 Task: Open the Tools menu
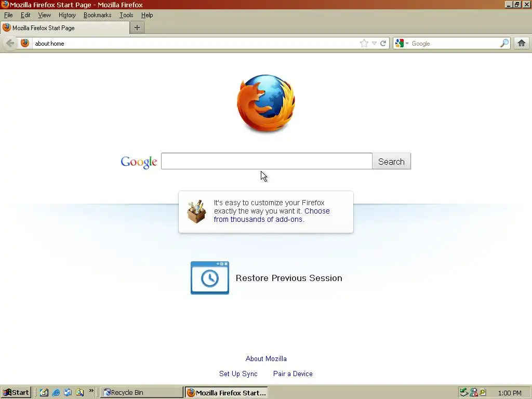[126, 15]
